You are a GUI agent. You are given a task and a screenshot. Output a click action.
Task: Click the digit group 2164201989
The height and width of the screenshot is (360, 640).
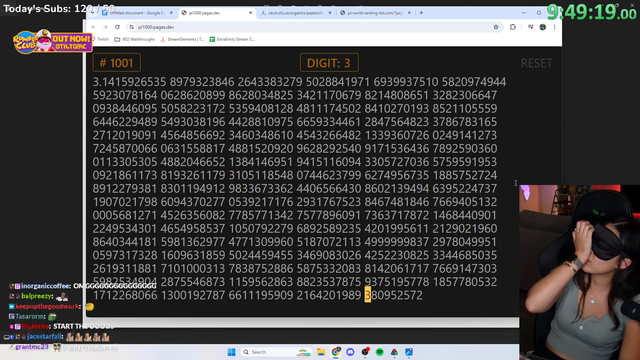tap(329, 295)
